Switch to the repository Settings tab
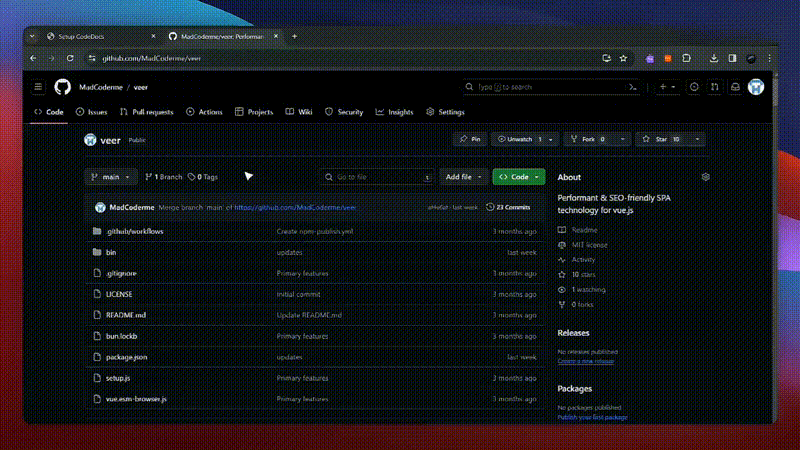This screenshot has height=450, width=800. click(x=445, y=112)
